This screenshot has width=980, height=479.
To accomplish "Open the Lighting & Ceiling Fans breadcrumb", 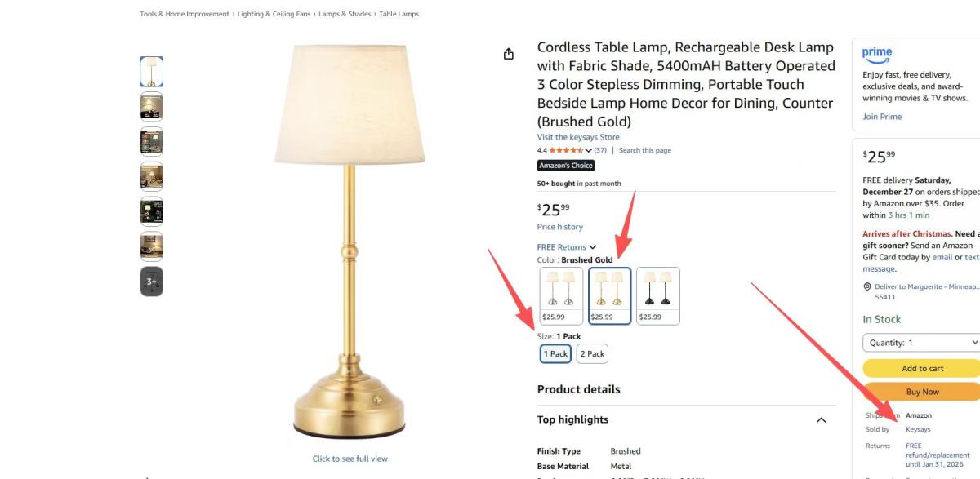I will 275,14.
